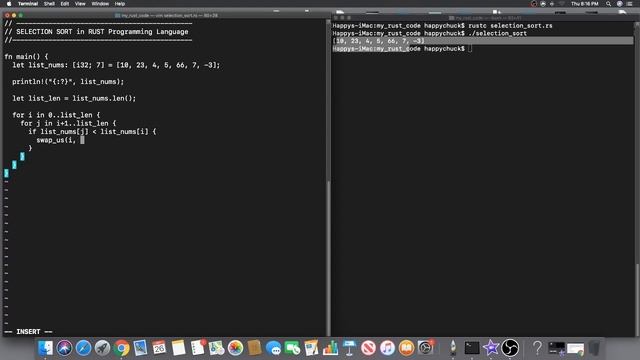
Task: Open Maps from the Dock
Action: point(216,348)
